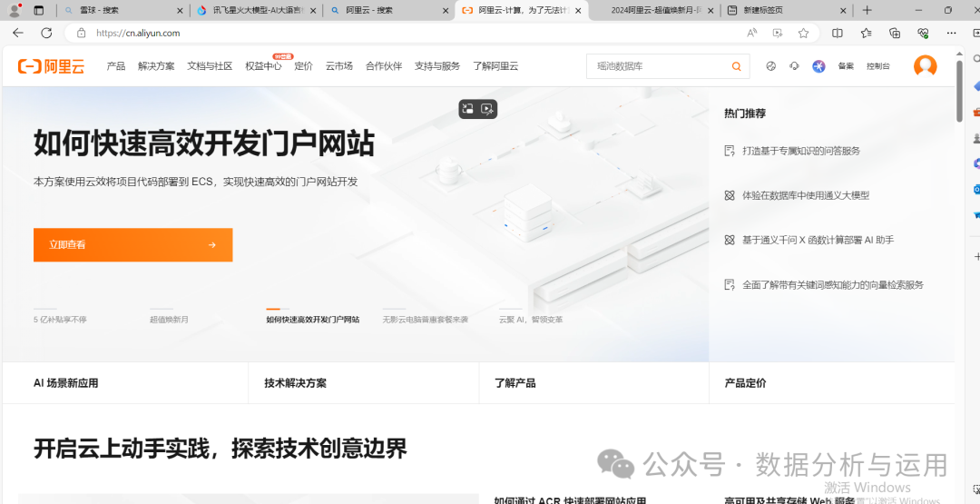Click the page vertical scrollbar thumb

pos(960,92)
